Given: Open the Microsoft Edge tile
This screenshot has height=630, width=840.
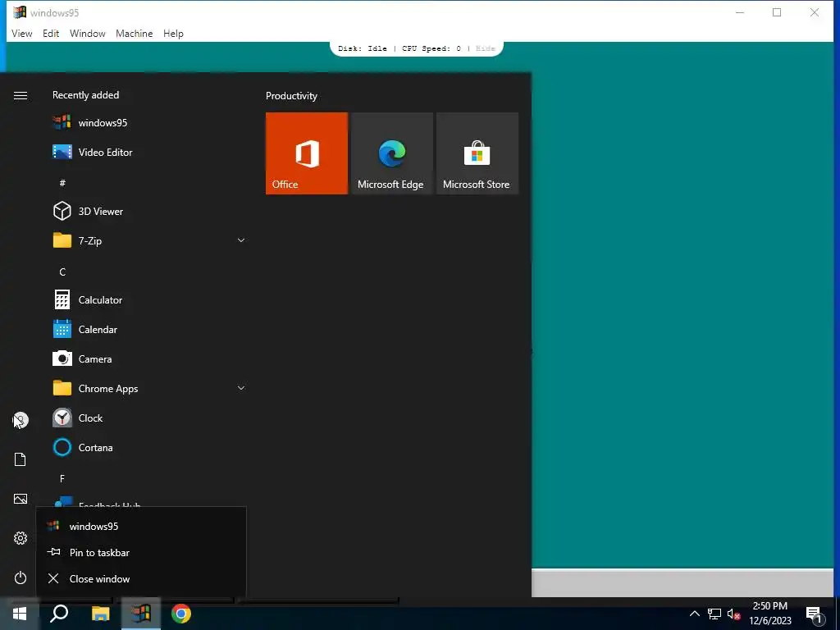Looking at the screenshot, I should (391, 153).
